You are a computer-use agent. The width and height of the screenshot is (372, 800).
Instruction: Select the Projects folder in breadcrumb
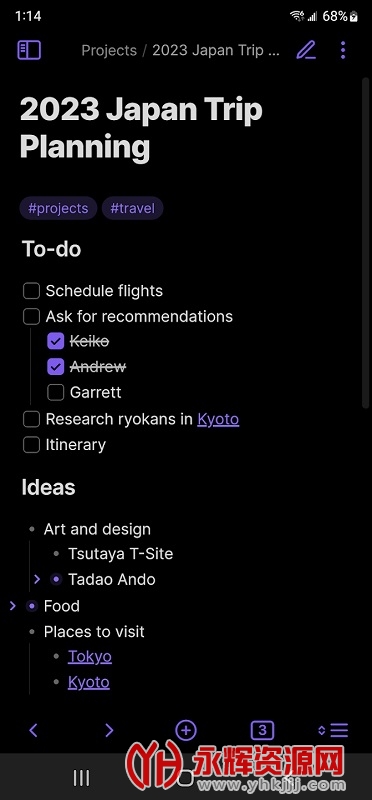pyautogui.click(x=109, y=51)
